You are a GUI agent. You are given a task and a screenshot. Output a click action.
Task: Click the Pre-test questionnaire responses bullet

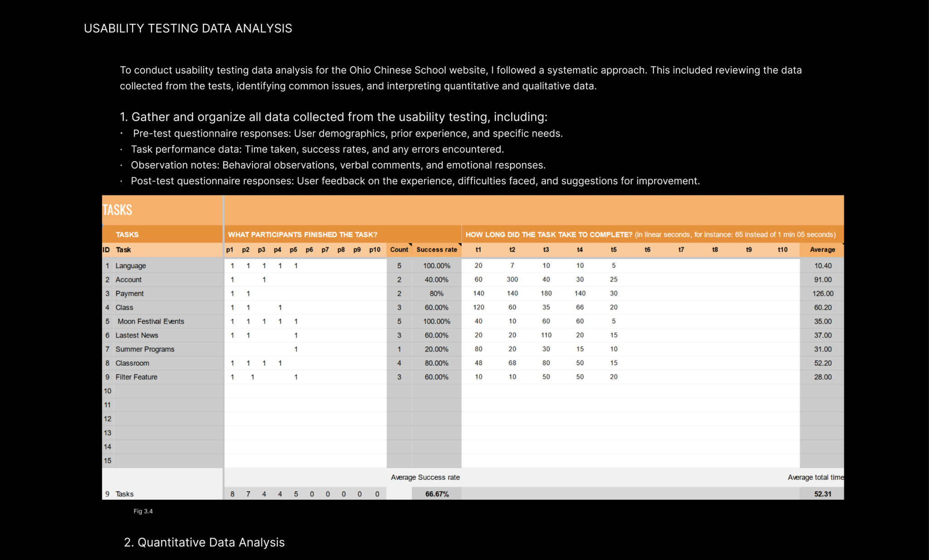[347, 133]
